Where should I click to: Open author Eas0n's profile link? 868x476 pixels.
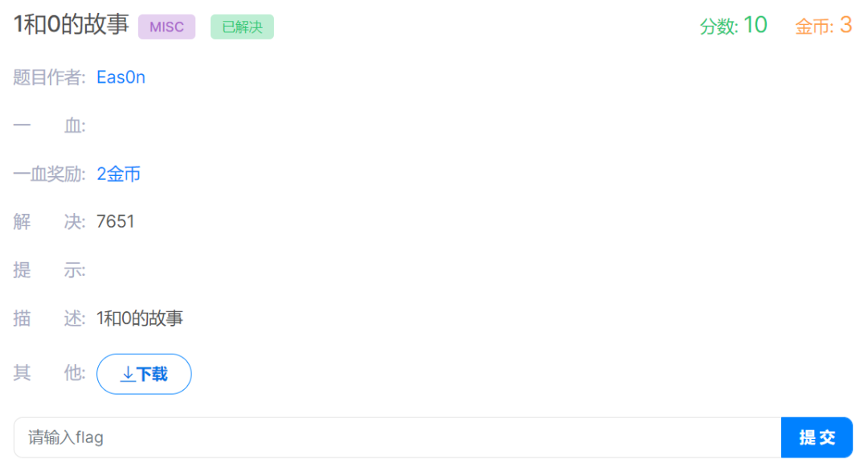pos(121,77)
